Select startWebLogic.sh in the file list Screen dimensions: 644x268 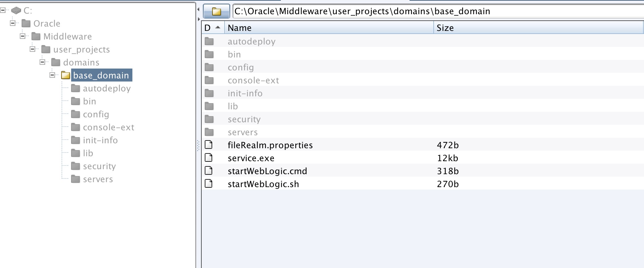pyautogui.click(x=263, y=184)
